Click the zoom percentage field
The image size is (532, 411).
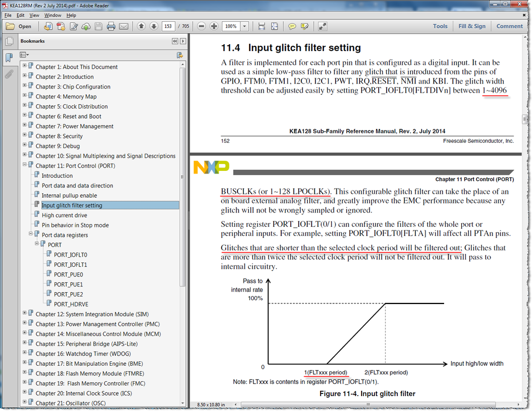[231, 26]
